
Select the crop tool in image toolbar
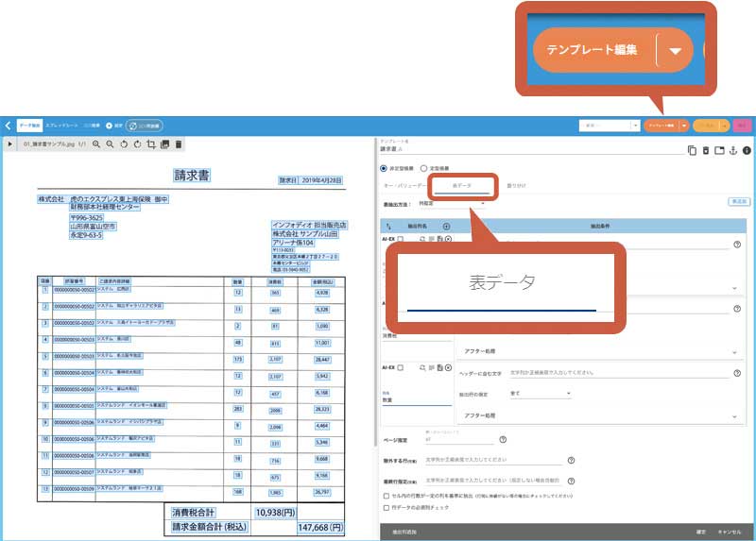tap(151, 144)
